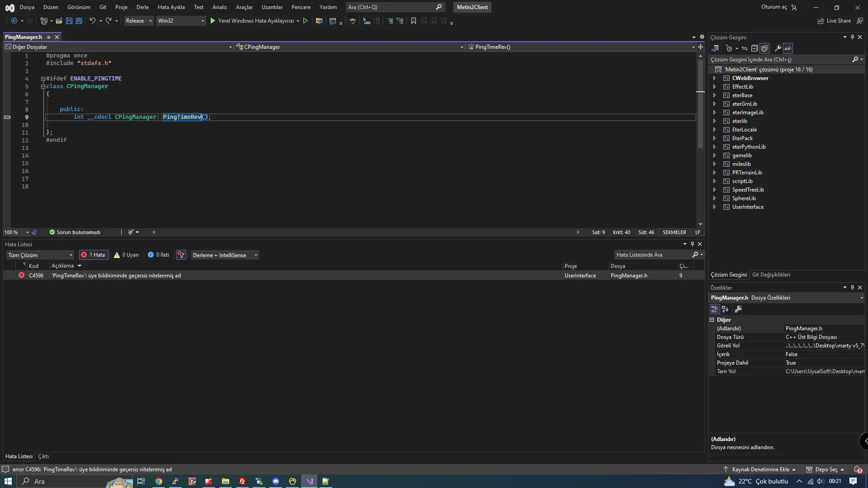
Task: Click Oturum aç sign-in button
Action: (x=779, y=7)
